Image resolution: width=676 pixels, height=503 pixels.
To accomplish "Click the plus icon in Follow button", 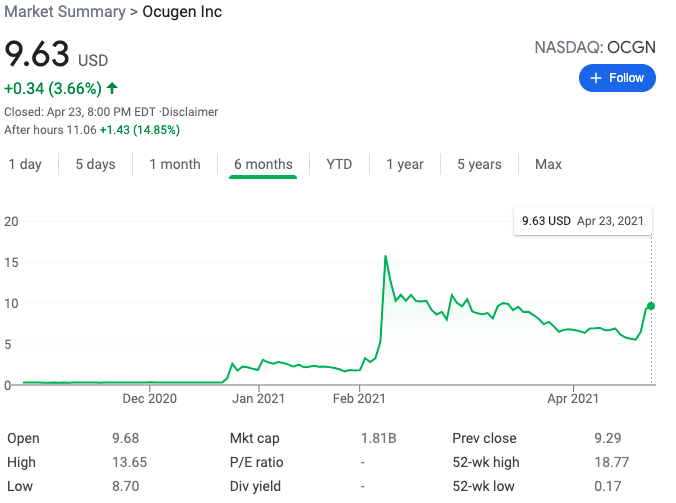I will [595, 78].
